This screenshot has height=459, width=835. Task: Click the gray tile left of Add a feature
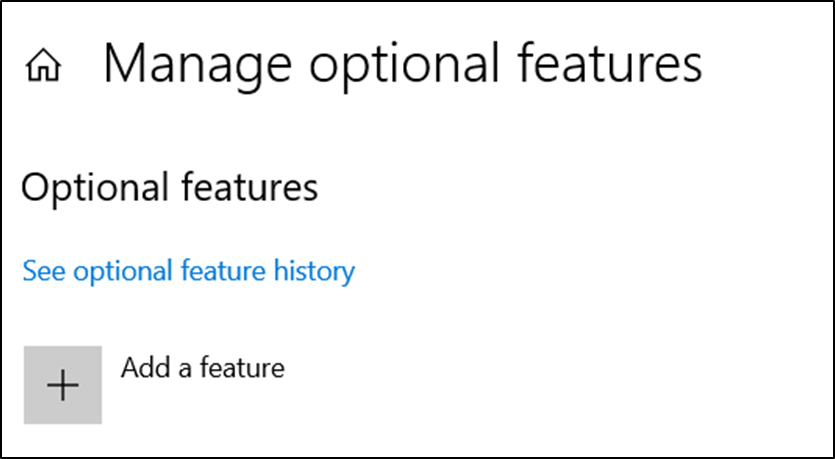[63, 385]
